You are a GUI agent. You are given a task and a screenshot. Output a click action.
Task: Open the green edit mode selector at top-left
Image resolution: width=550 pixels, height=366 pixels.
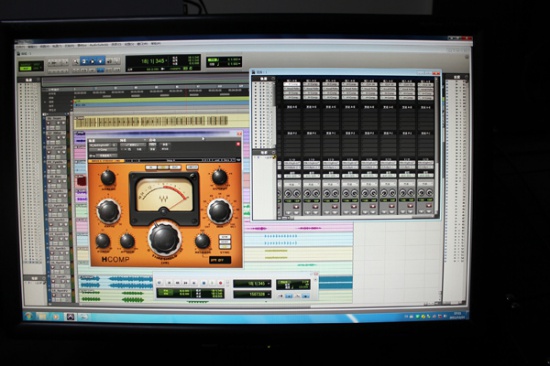pos(32,66)
